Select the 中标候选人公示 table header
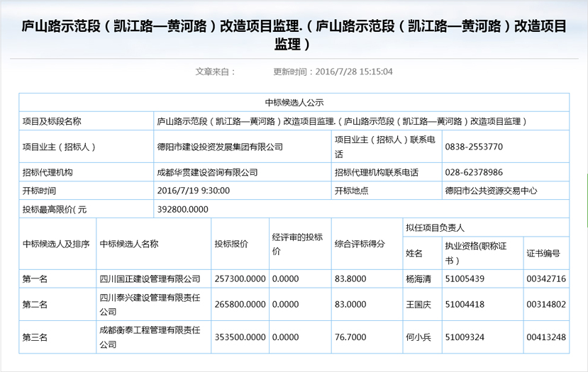 (x=294, y=102)
